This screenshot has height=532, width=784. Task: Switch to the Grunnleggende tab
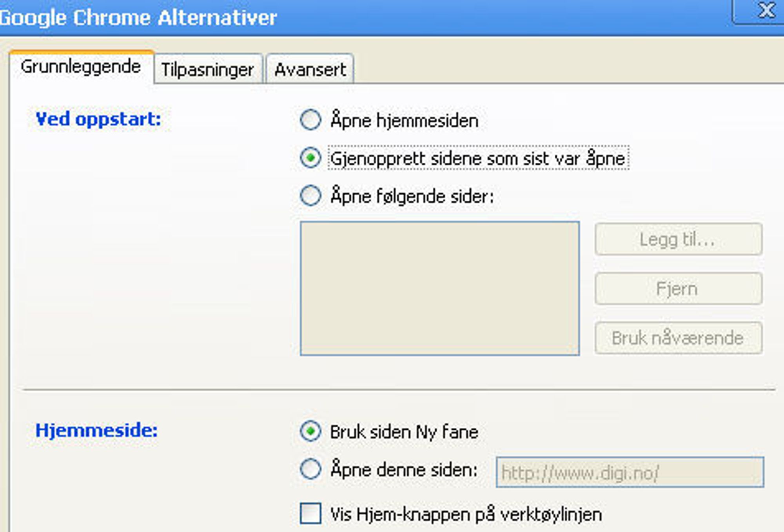click(x=81, y=67)
